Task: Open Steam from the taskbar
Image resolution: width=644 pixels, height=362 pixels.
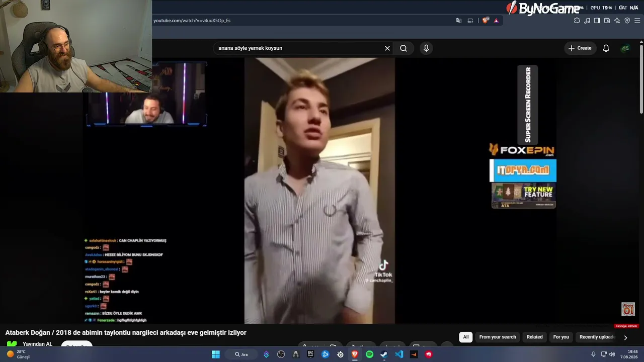Action: pyautogui.click(x=384, y=354)
